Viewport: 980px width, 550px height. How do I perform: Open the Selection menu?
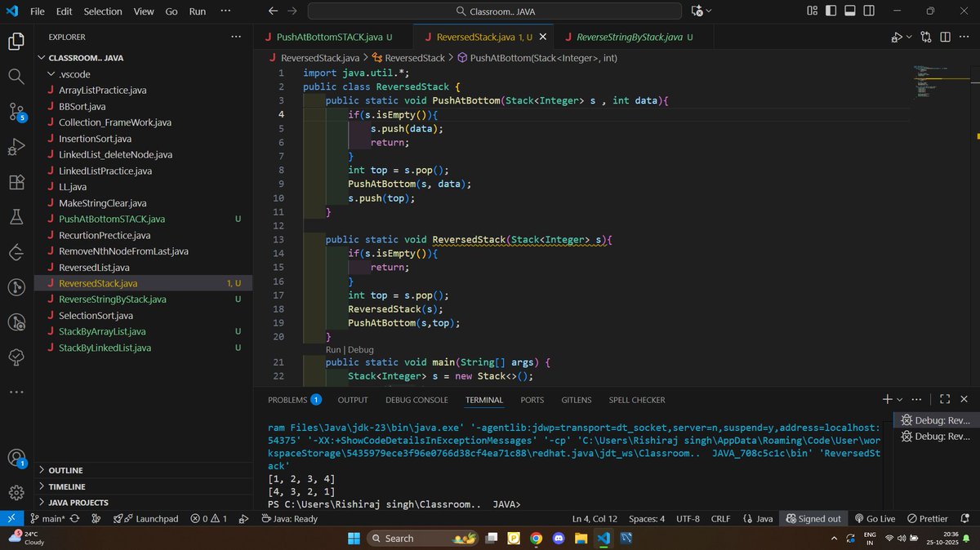(102, 11)
